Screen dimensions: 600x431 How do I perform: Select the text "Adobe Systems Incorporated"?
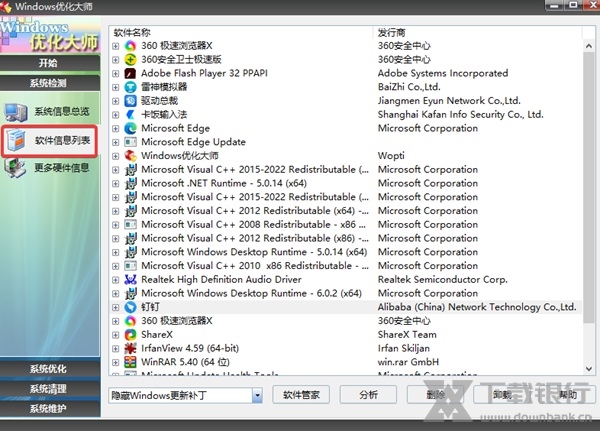pyautogui.click(x=443, y=73)
